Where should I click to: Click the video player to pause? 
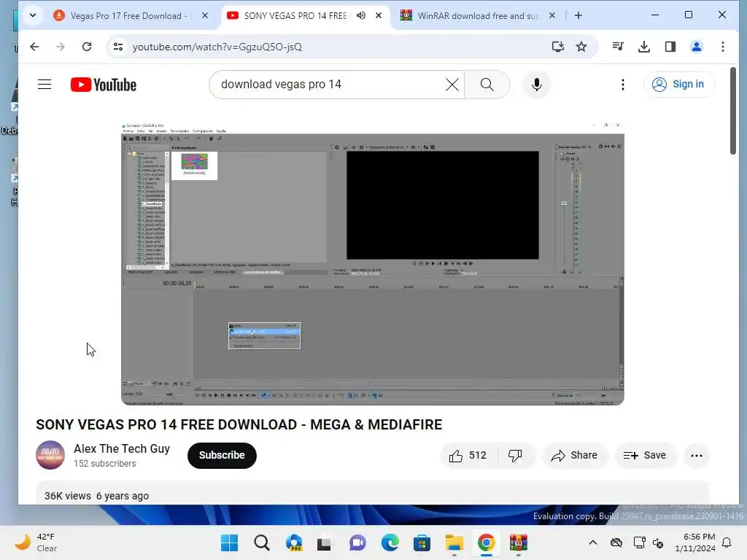(x=373, y=263)
